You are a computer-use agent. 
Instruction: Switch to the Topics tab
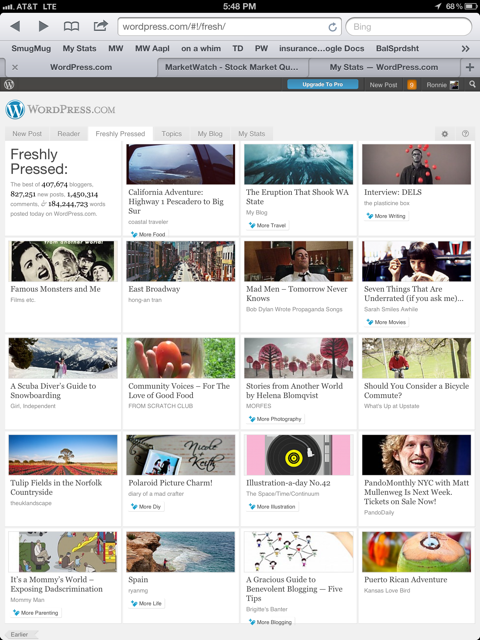click(x=171, y=133)
